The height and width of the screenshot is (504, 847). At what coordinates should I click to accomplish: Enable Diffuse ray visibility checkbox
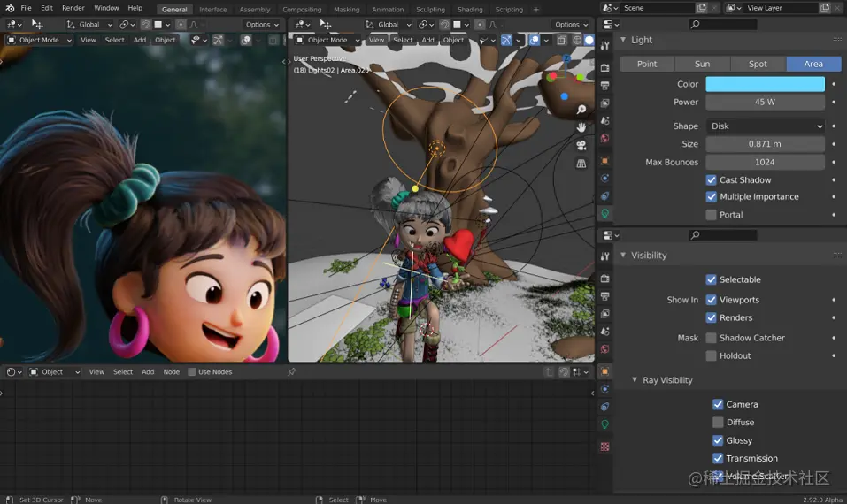pos(718,422)
